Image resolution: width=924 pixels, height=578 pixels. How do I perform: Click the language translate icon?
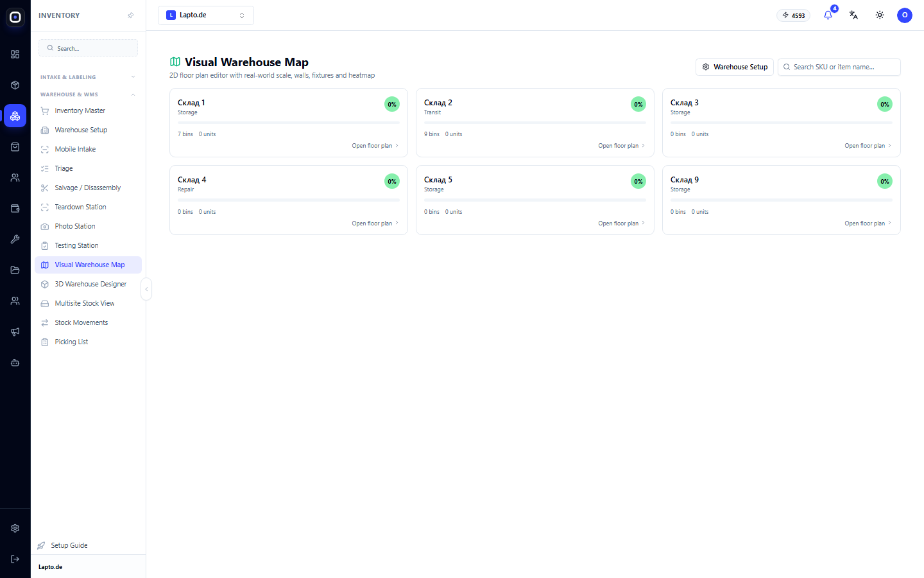click(x=853, y=15)
